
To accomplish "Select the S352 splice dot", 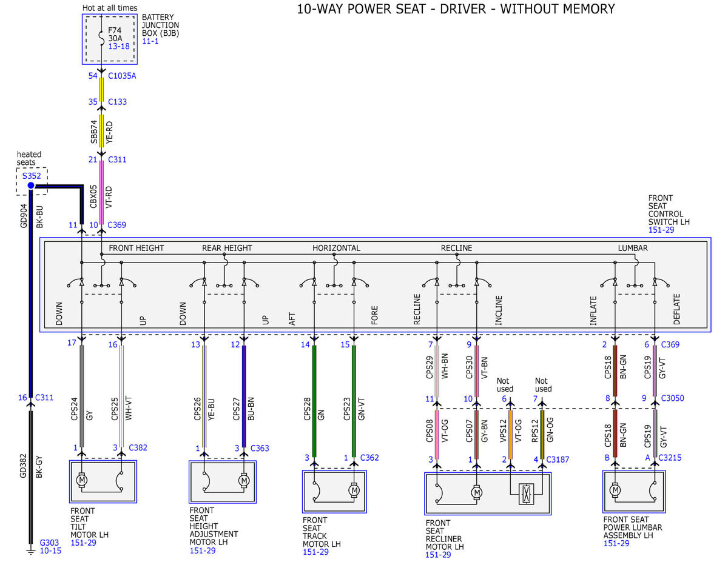I will pos(31,185).
